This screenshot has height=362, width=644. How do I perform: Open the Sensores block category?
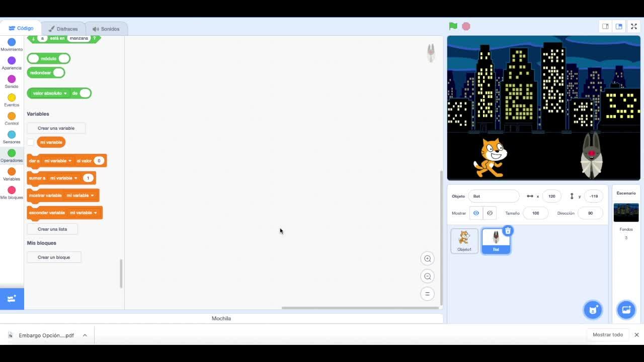[12, 137]
